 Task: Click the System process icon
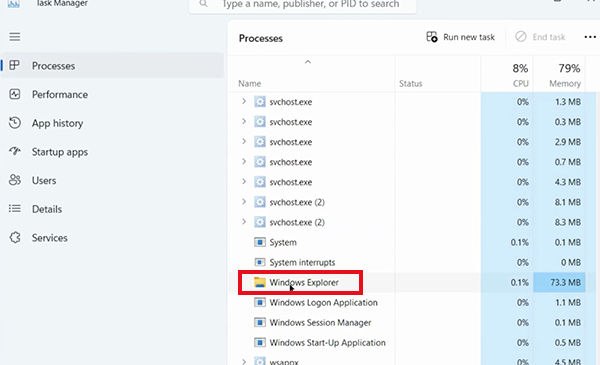click(260, 242)
